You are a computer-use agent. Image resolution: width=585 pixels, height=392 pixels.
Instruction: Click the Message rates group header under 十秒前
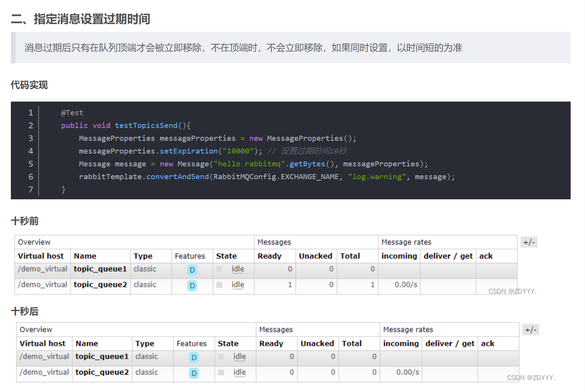(406, 242)
